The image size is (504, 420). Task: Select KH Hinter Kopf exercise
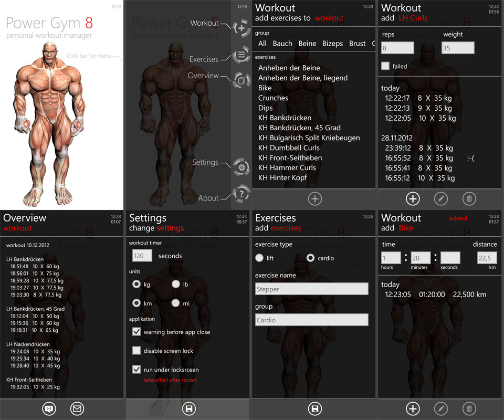282,177
